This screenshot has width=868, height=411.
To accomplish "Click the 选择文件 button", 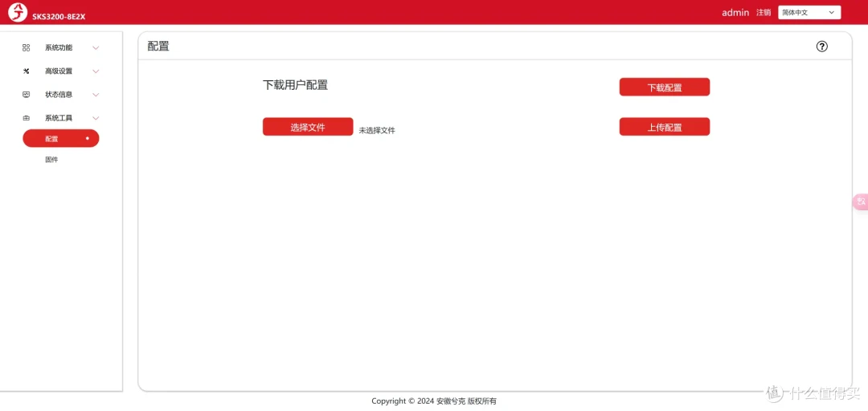I will (x=308, y=127).
